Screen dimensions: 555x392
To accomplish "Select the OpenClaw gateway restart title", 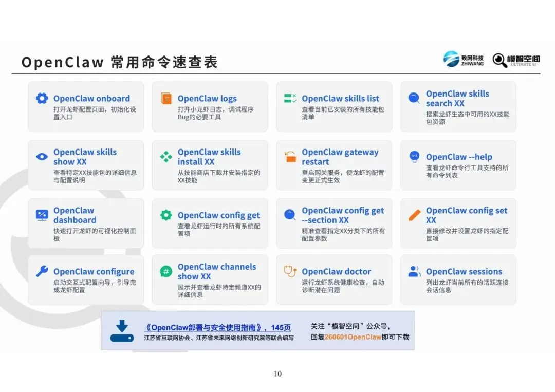I will click(x=340, y=157).
